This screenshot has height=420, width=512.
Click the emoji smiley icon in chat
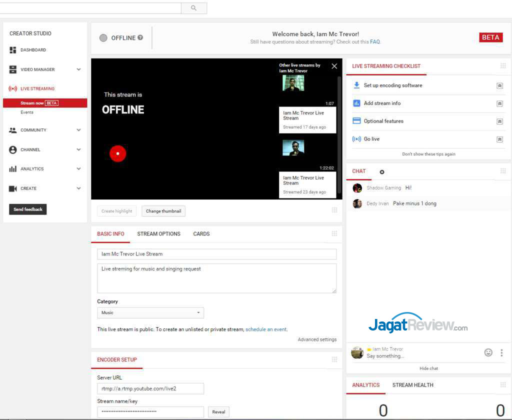click(488, 352)
